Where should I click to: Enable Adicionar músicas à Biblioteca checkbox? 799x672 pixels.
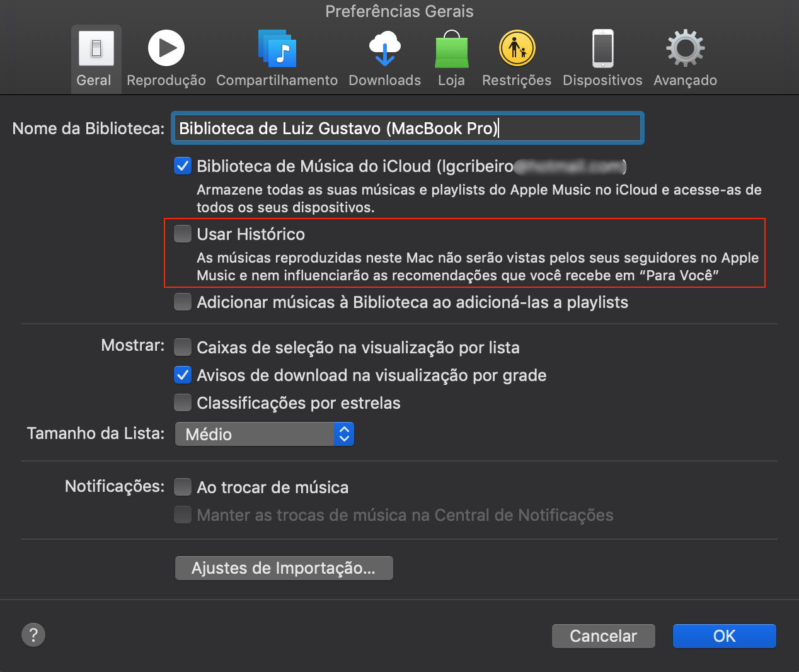point(183,302)
